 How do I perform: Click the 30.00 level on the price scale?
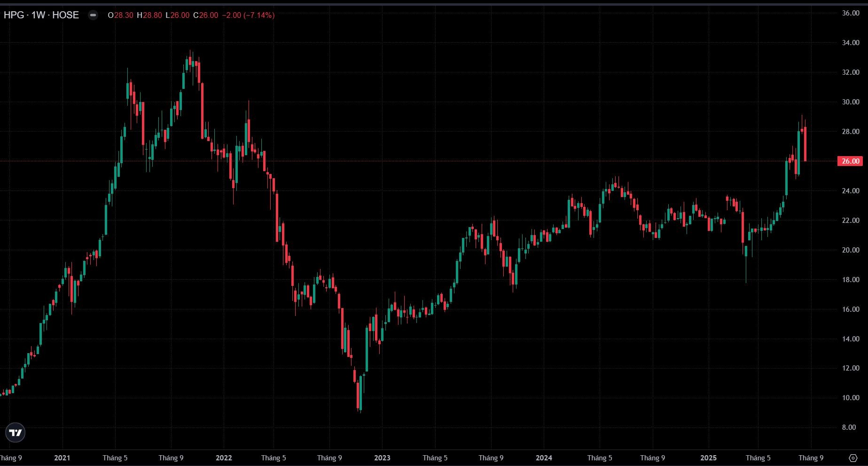[x=851, y=102]
